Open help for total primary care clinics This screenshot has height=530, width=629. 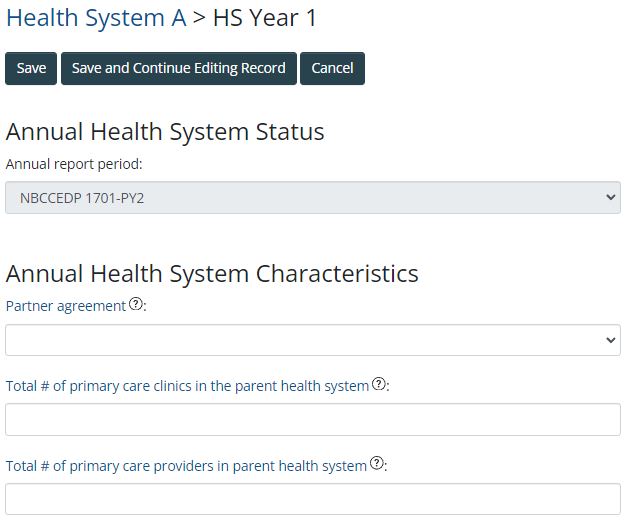[x=378, y=384]
